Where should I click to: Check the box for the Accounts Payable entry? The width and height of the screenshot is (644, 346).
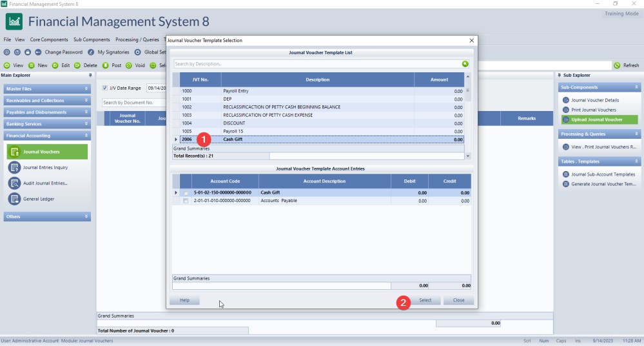pyautogui.click(x=186, y=201)
